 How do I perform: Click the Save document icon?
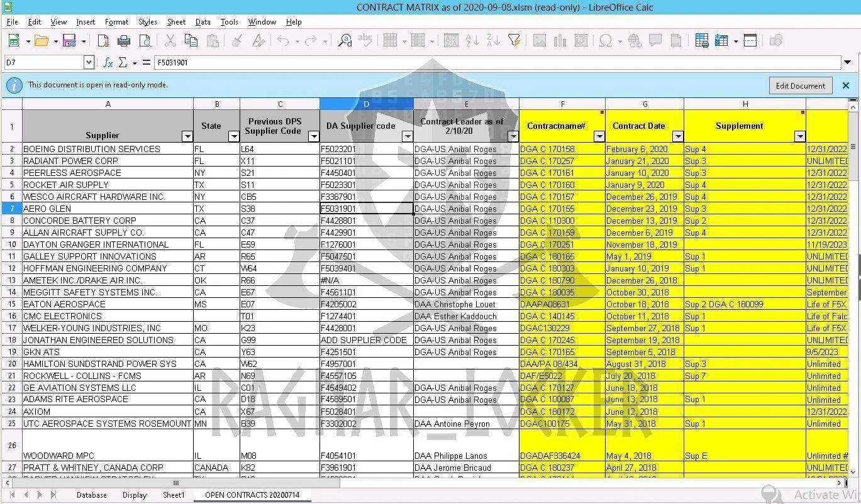pyautogui.click(x=69, y=41)
